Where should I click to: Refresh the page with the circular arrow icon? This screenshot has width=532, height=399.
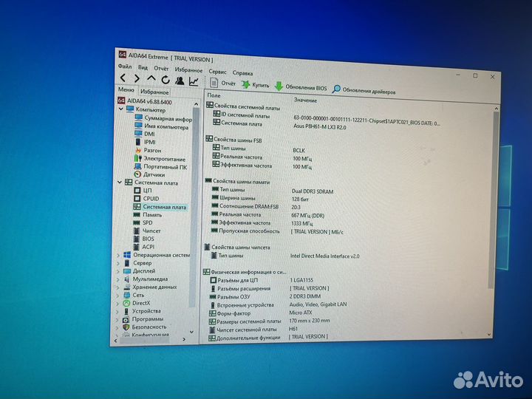point(166,80)
